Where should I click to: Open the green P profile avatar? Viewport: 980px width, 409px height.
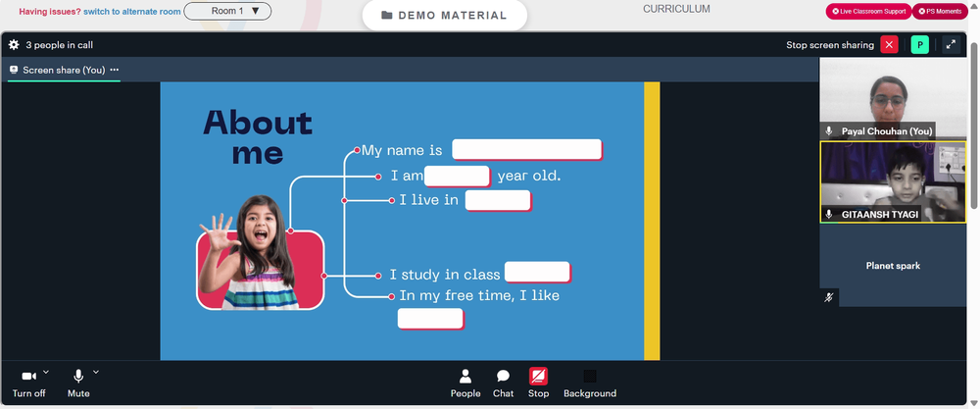[920, 45]
